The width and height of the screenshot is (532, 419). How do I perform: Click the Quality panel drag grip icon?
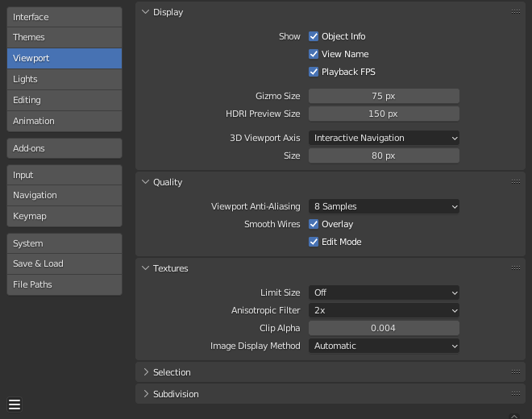[x=515, y=182]
